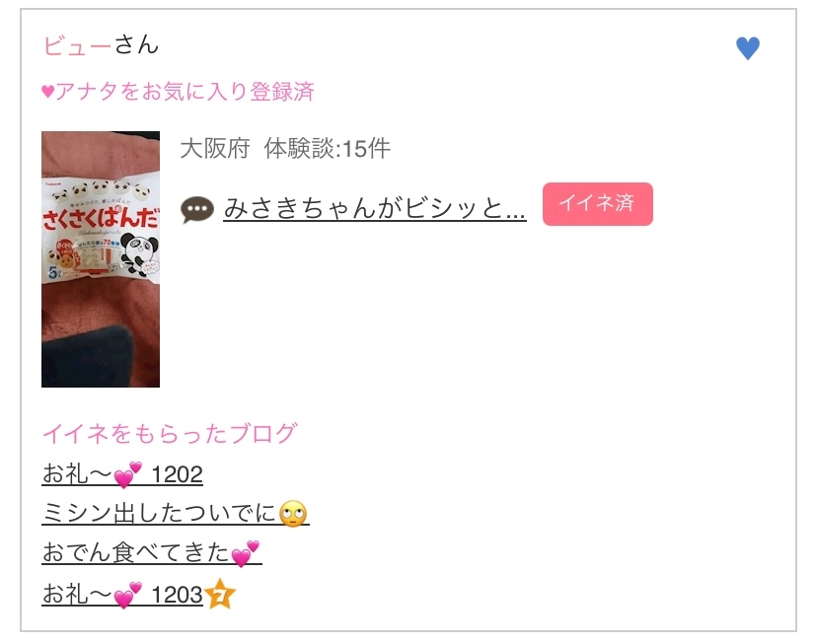Open the さくさくぱんだ snack photo thumbnail

(101, 259)
